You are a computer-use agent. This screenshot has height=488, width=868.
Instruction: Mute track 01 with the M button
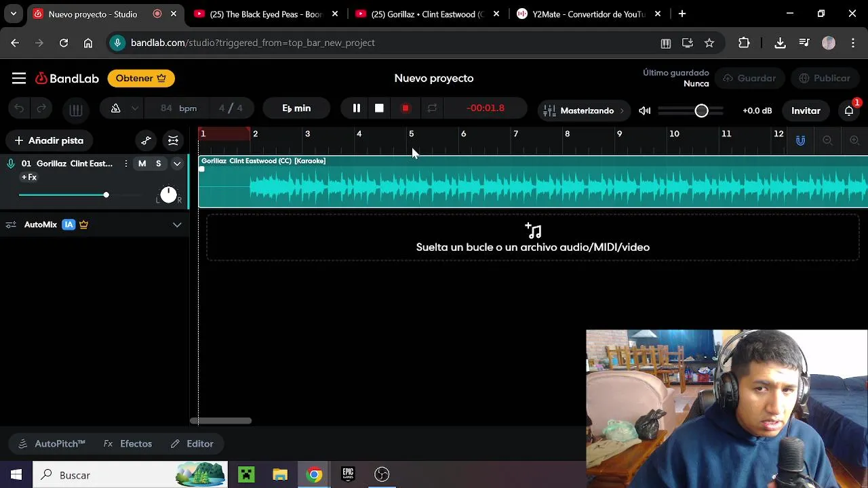click(142, 163)
